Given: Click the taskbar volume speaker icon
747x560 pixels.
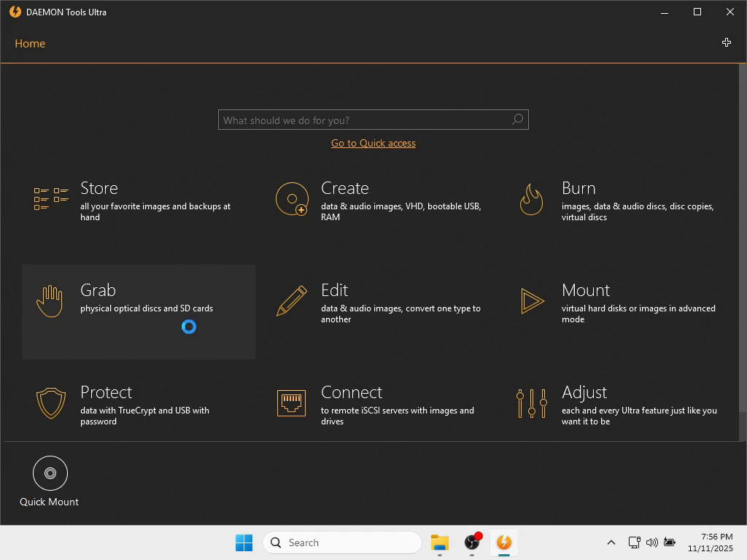Looking at the screenshot, I should pos(651,542).
